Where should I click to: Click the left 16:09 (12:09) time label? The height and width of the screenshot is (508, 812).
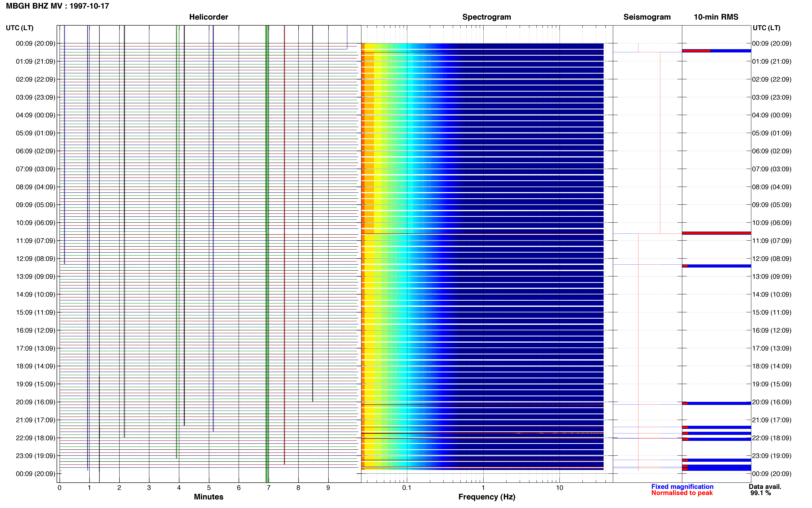[36, 330]
